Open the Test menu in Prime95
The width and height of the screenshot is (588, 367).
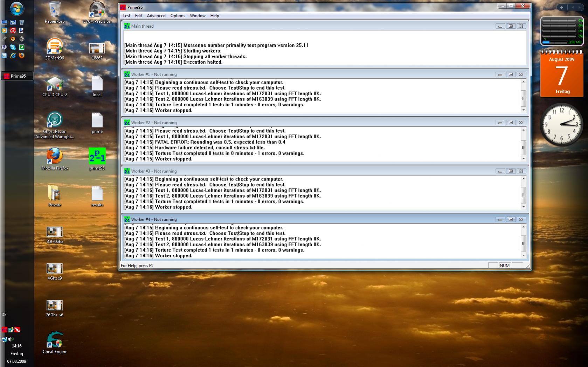pos(126,16)
